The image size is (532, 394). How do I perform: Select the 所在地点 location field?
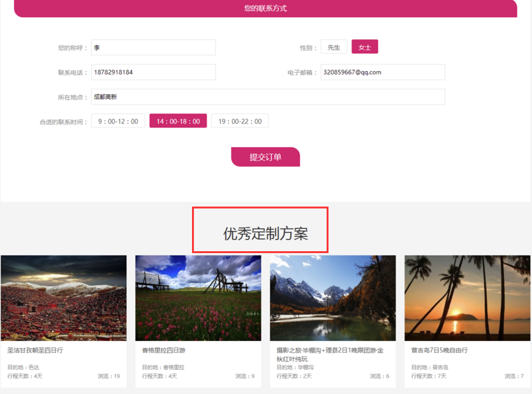tap(268, 97)
